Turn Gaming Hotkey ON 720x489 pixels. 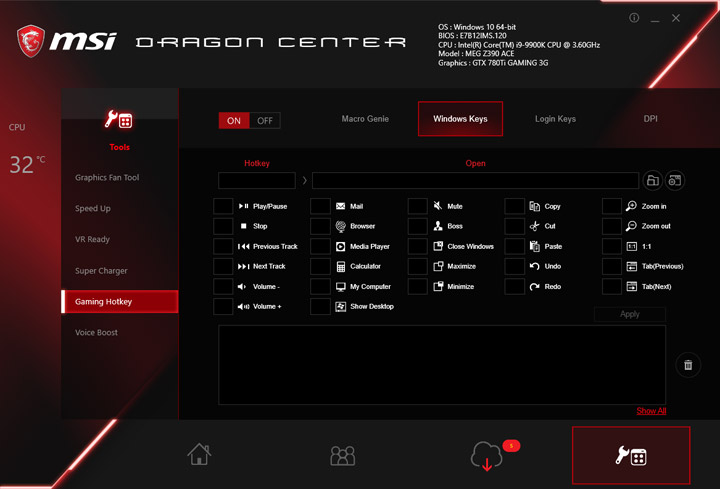click(234, 121)
